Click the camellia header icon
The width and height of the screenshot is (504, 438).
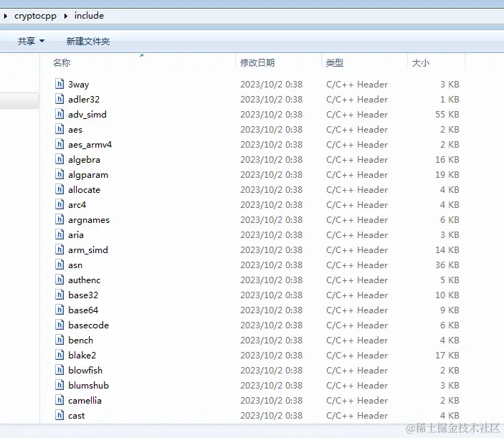tap(60, 400)
